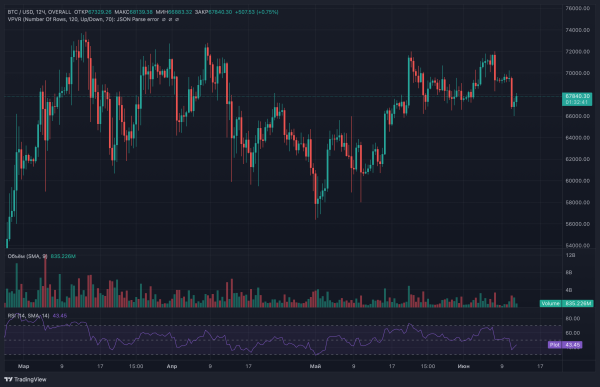Click the 76000.00 price scale label
Screen dimensions: 600x387
(x=577, y=8)
